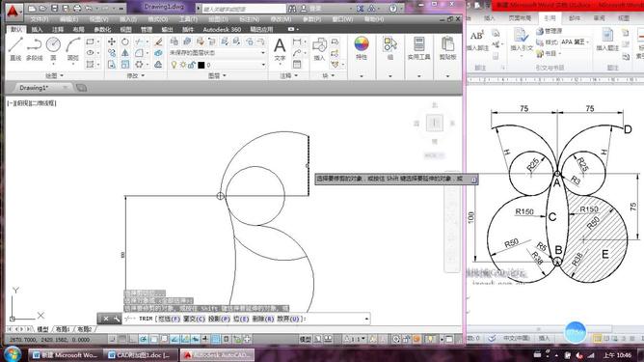Expand the Layers (图层) panel
Screen dimensions: 644x362
[217, 75]
